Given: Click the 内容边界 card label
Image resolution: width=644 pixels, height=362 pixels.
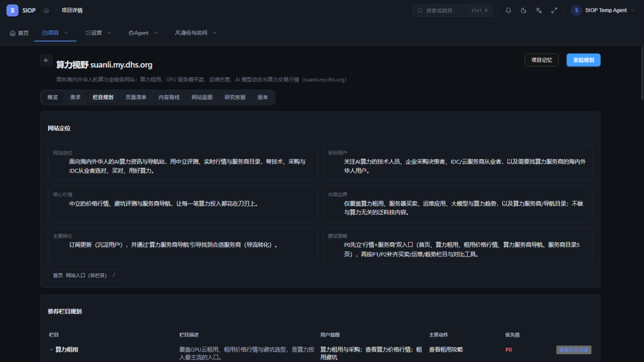Looking at the screenshot, I should [337, 195].
